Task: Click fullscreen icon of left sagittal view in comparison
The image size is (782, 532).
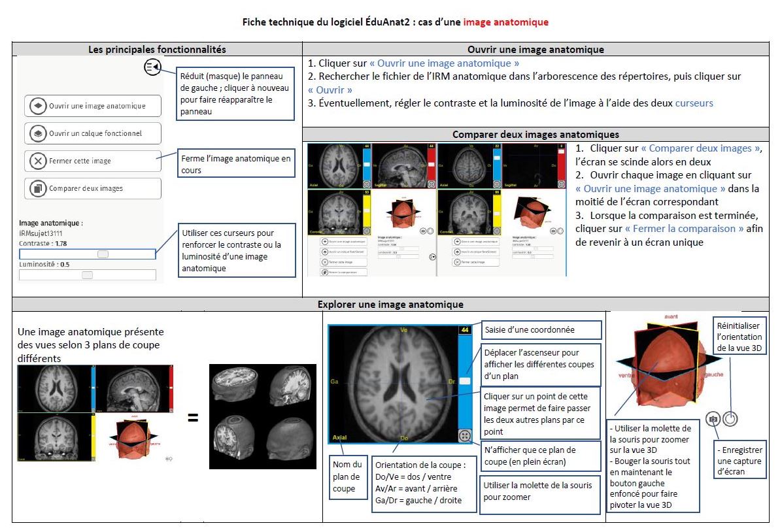Action: tap(431, 184)
